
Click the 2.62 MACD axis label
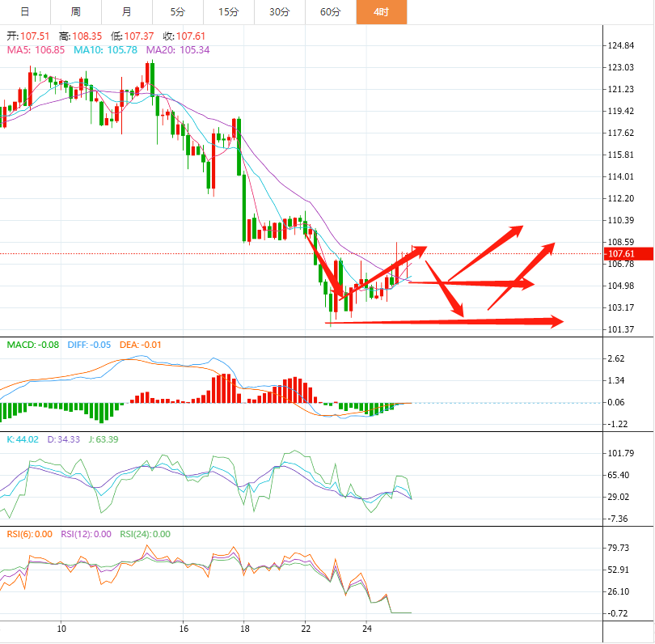point(616,358)
